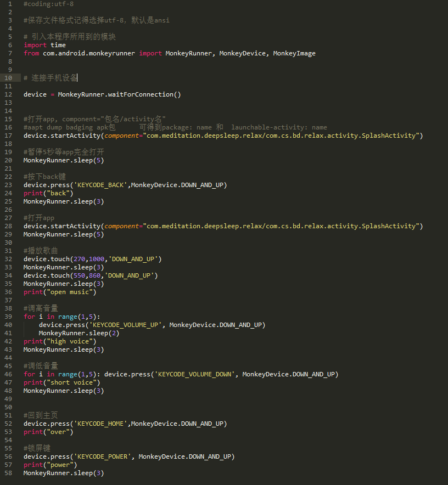This screenshot has height=485, width=448.
Task: Click the 'KEYCODE_VOLUME_DOWN' for-loop line
Action: point(181,375)
